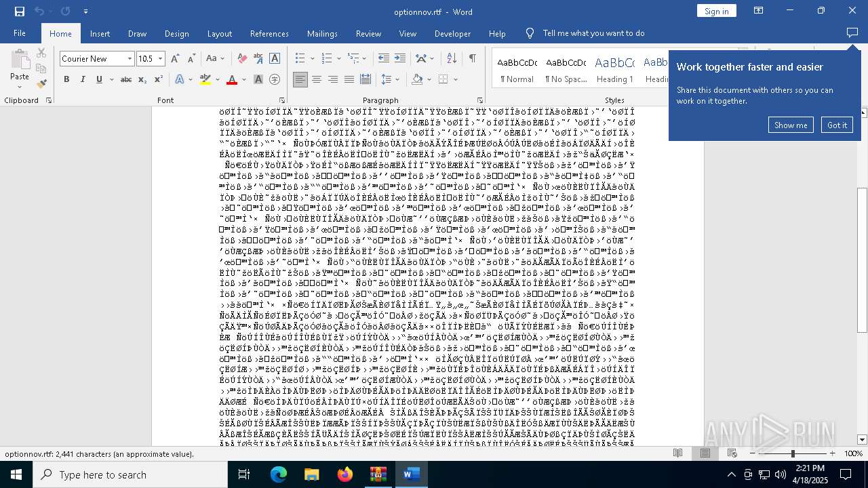Toggle italic formatting

(83, 79)
